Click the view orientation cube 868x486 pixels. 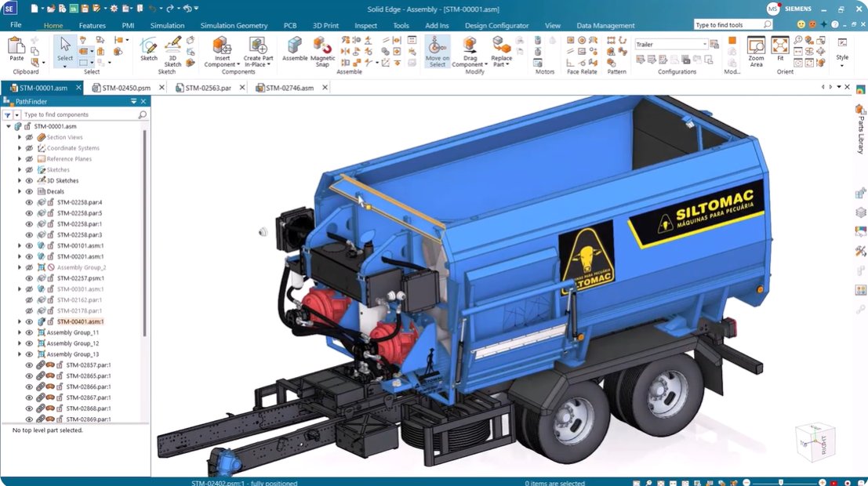[x=815, y=442]
